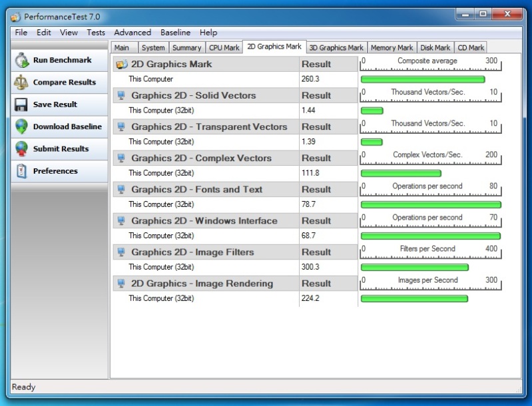Click the monitor icon beside Windows Interface
The height and width of the screenshot is (406, 532).
(121, 221)
